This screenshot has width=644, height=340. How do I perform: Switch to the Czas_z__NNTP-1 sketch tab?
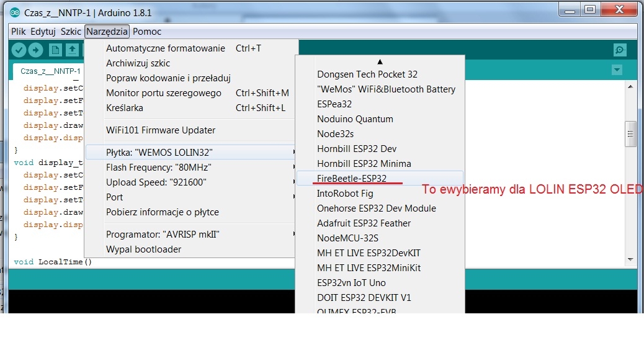[x=50, y=71]
